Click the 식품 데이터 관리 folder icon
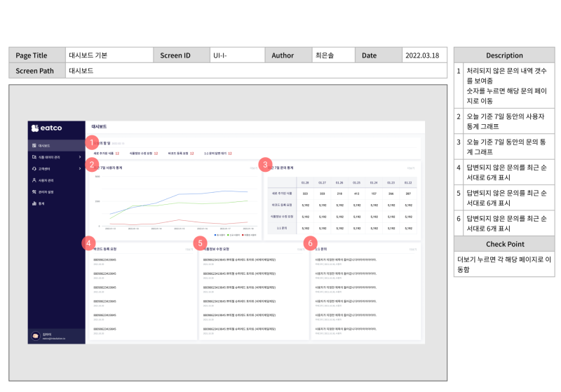Screen dimensions: 561x392 point(34,157)
